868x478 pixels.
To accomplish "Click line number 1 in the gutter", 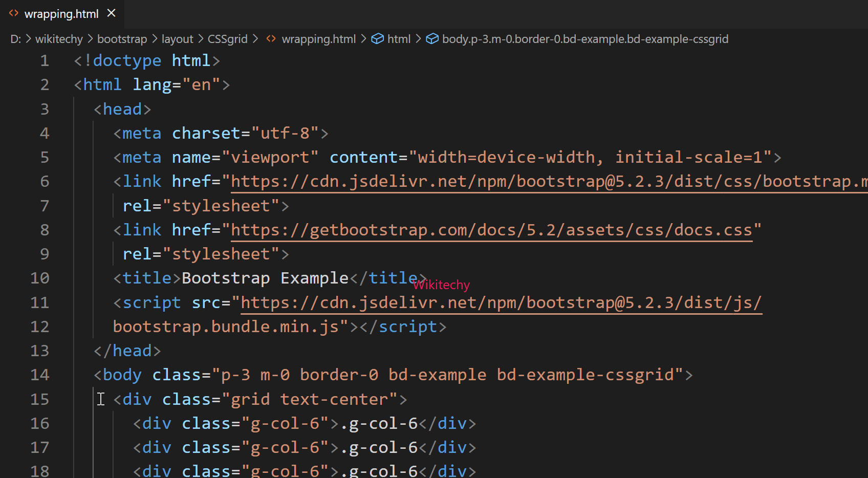I will point(44,60).
